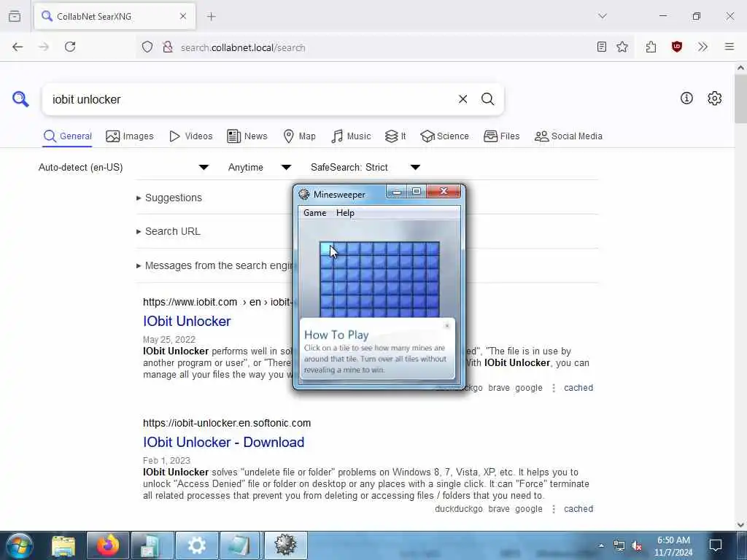The image size is (747, 560).
Task: Click the browser address bar URL
Action: [243, 47]
